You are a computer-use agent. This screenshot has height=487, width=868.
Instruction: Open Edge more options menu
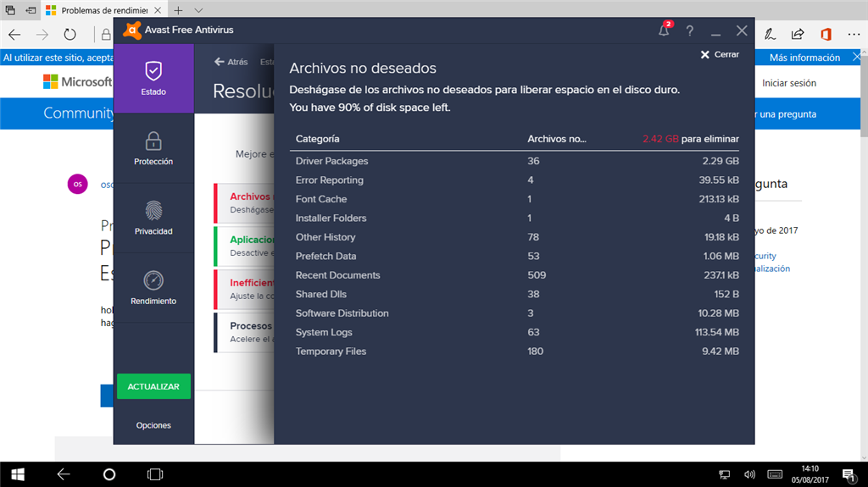[854, 35]
